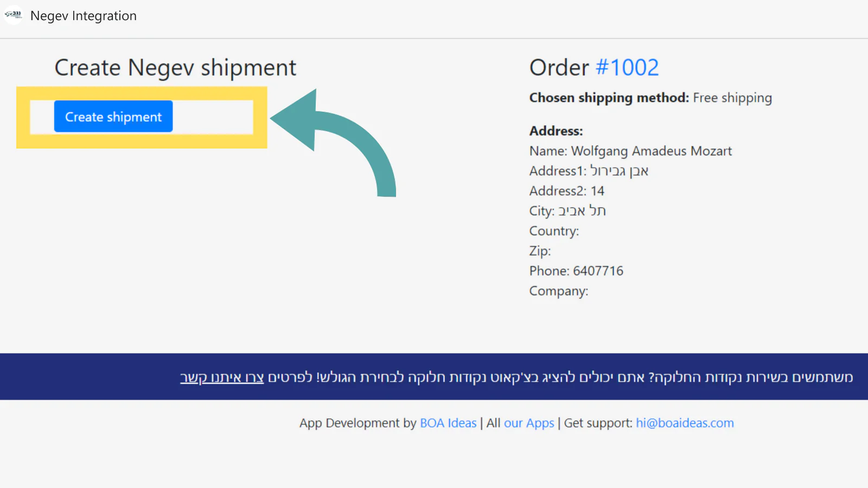Click the Negev logo icon in header
This screenshot has width=868, height=488.
click(x=13, y=15)
